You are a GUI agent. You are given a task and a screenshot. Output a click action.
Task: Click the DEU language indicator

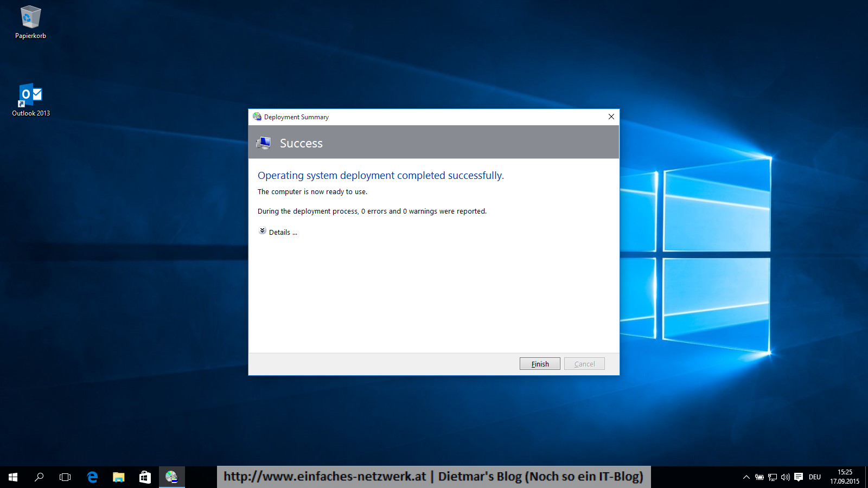coord(815,477)
